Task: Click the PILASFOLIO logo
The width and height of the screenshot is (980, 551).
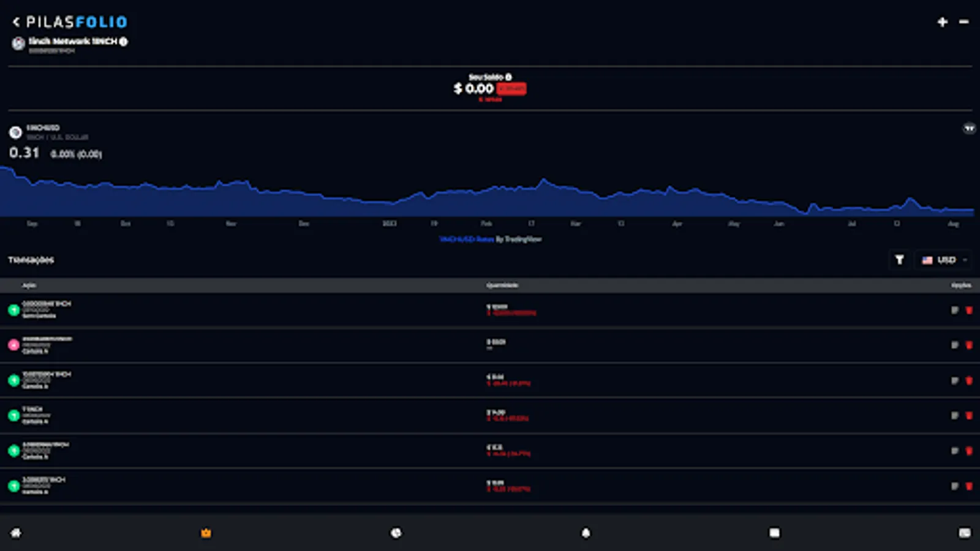Action: pyautogui.click(x=77, y=22)
